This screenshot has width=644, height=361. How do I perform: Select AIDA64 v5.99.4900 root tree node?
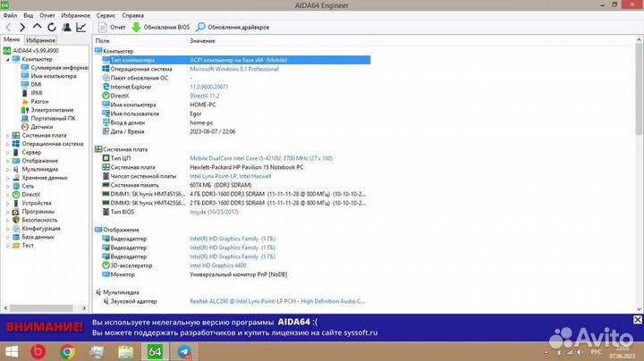click(31, 50)
